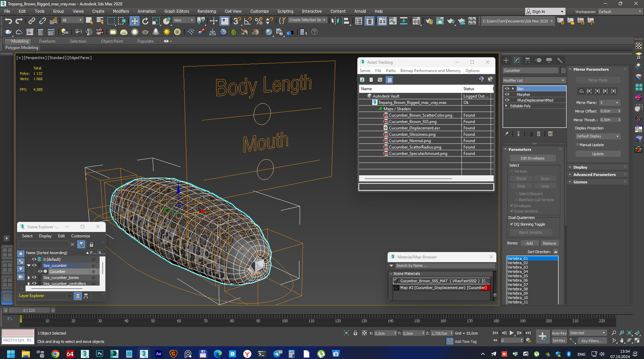Toggle the Auto Key button
Screen dimensions: 644x359
[x=559, y=333]
